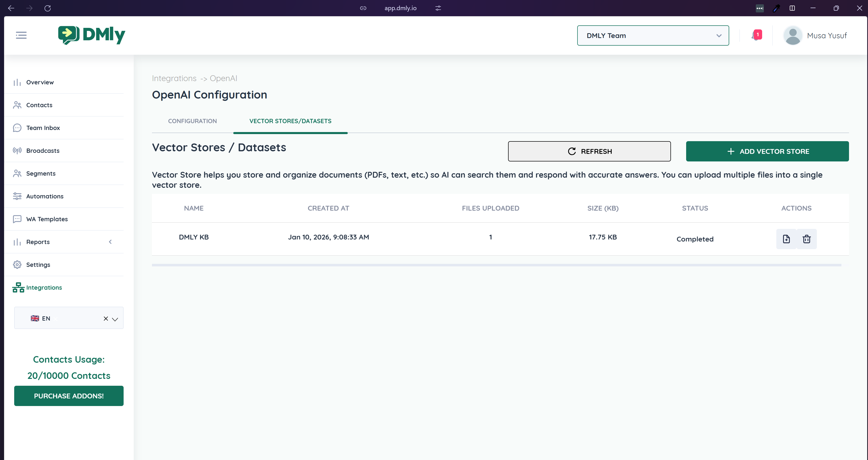Go to Broadcasts in the sidebar
The height and width of the screenshot is (460, 868).
coord(43,151)
